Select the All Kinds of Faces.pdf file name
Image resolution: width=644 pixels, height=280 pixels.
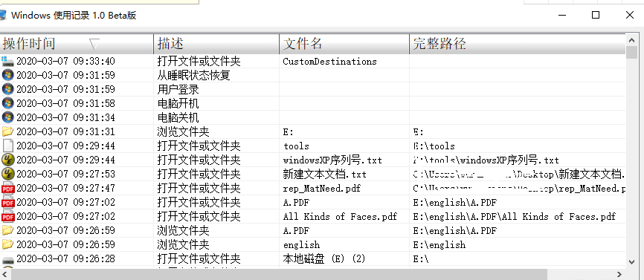(x=340, y=216)
